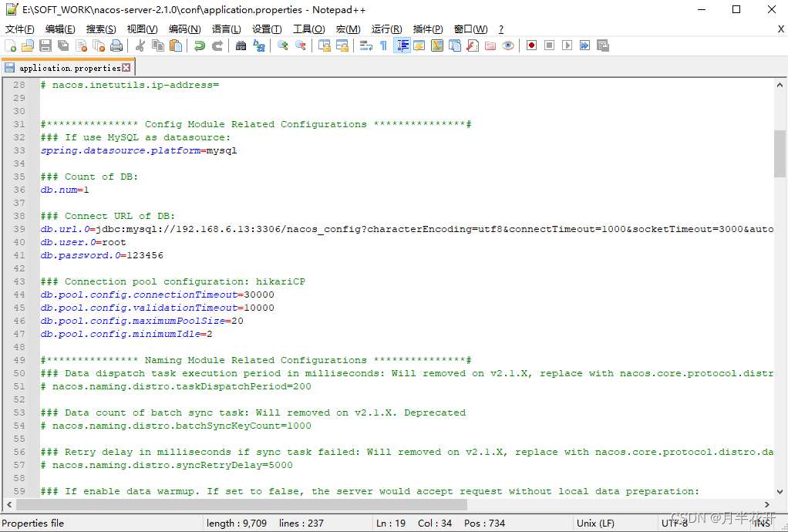The width and height of the screenshot is (788, 532).
Task: Cut selection with scissors icon
Action: pyautogui.click(x=140, y=45)
